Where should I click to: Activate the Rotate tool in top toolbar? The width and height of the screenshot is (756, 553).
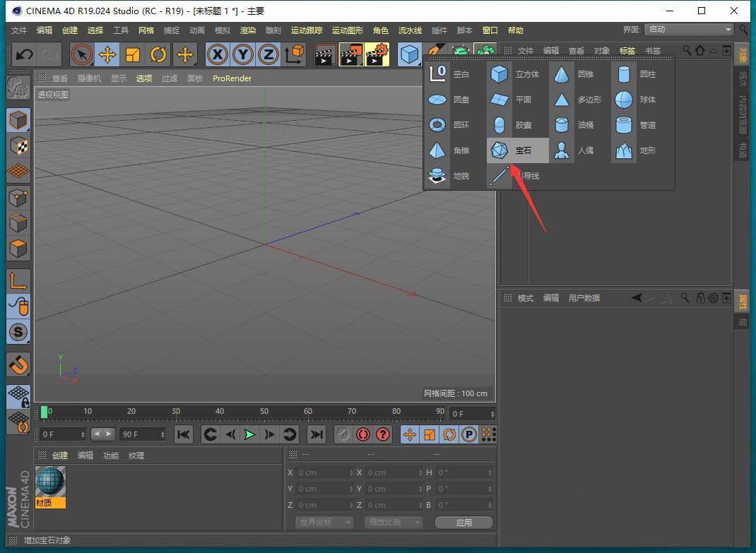[158, 54]
